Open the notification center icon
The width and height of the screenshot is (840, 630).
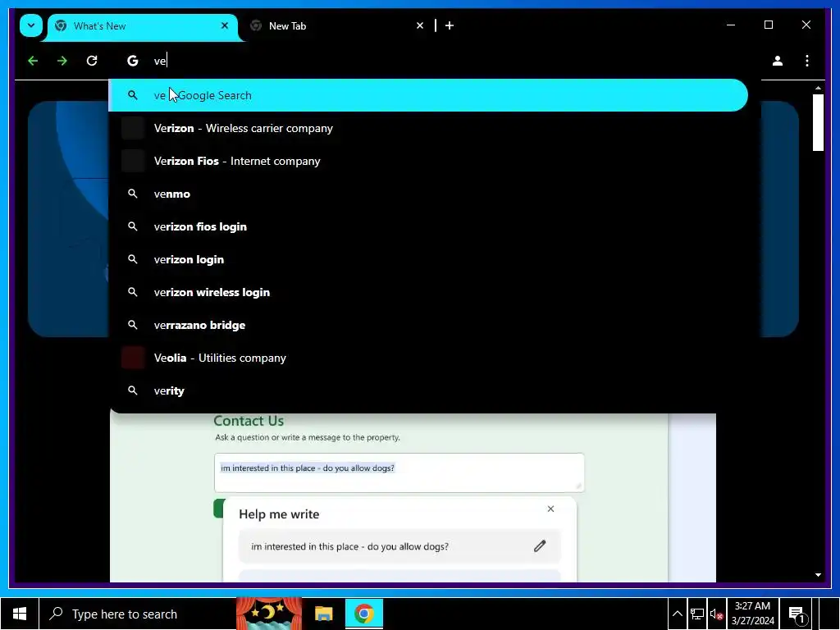coord(797,614)
